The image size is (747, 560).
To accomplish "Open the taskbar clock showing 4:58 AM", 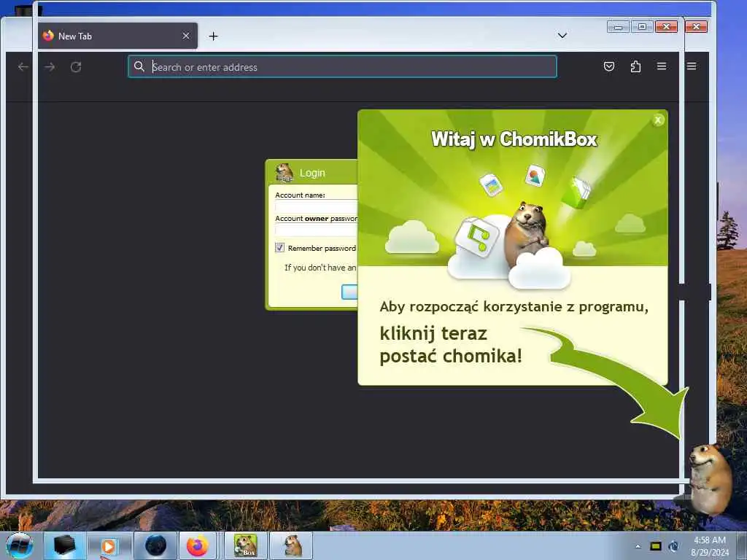I will (710, 546).
